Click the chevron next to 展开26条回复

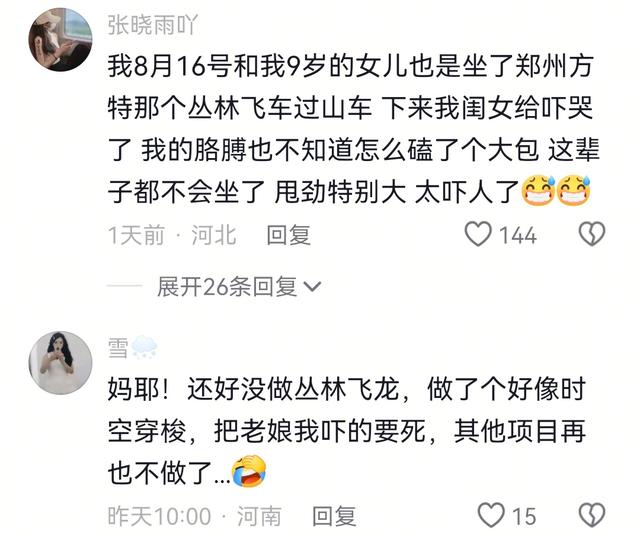(x=313, y=287)
